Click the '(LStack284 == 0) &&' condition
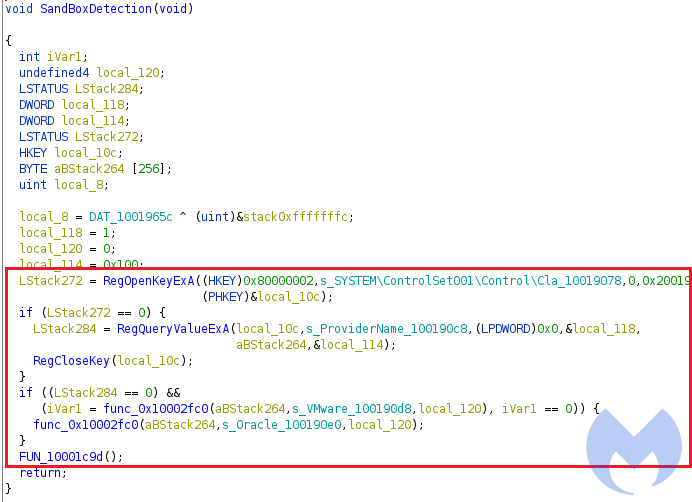Image resolution: width=692 pixels, height=502 pixels. pyautogui.click(x=111, y=393)
